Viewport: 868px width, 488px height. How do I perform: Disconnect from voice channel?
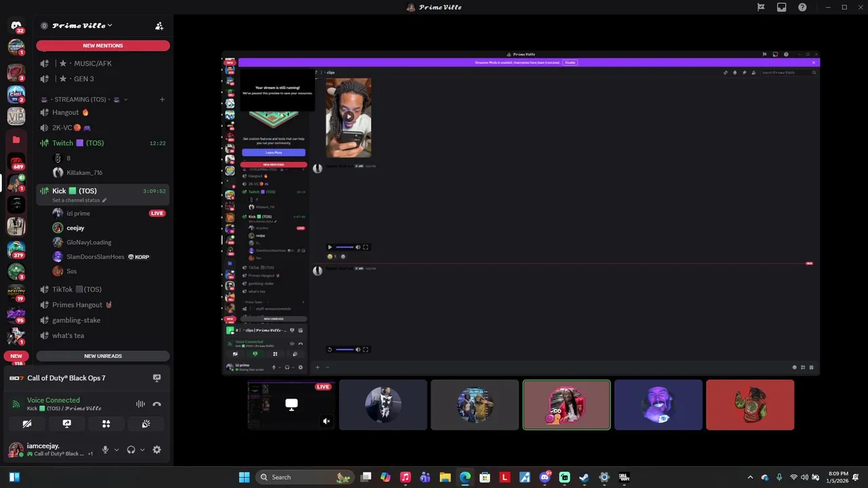click(x=157, y=405)
